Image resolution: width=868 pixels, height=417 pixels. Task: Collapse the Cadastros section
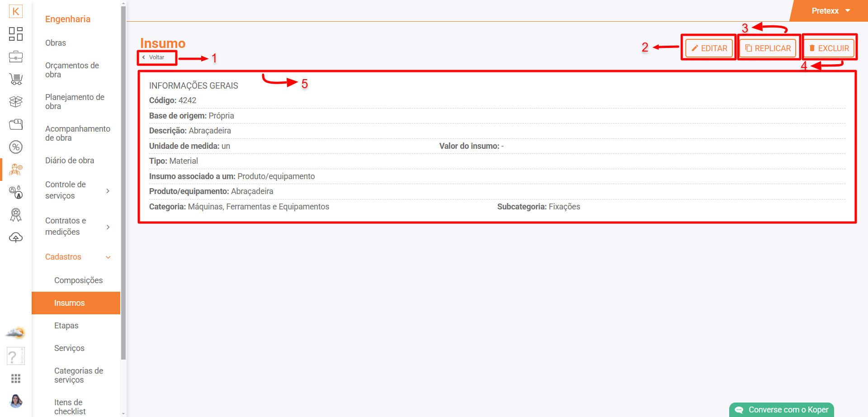point(108,257)
